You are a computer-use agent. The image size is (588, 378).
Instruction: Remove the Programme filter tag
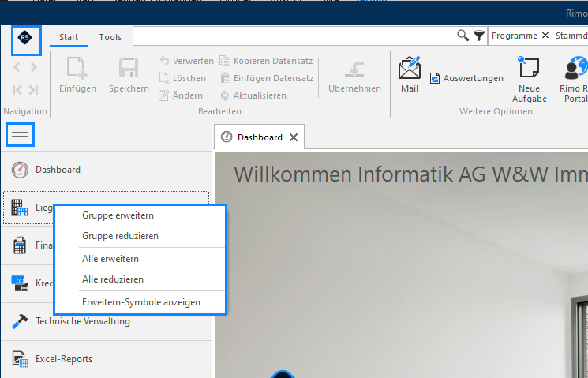pos(545,36)
